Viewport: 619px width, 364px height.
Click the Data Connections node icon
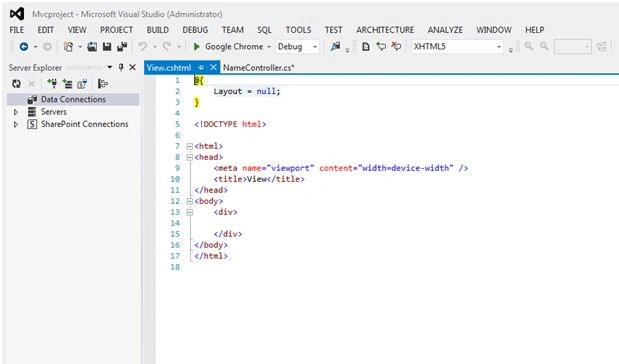coord(32,99)
